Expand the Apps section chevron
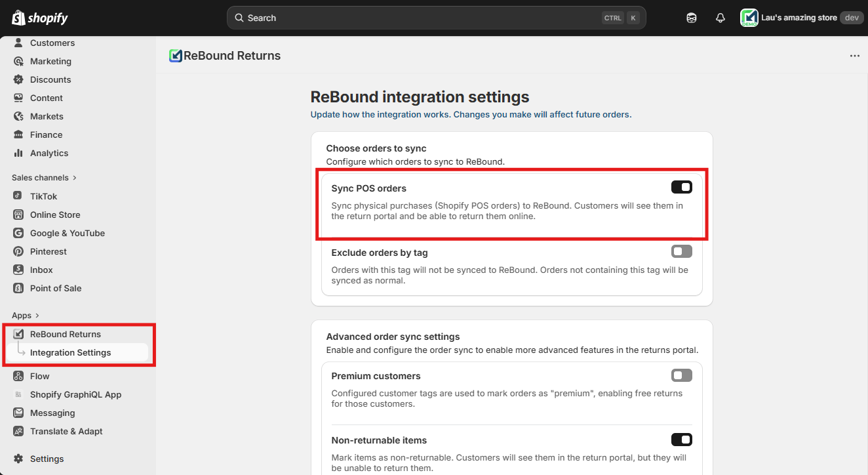The height and width of the screenshot is (475, 868). [37, 316]
